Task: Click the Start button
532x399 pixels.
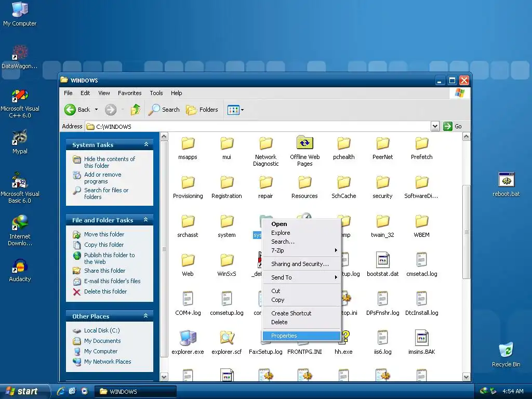Action: click(x=24, y=392)
